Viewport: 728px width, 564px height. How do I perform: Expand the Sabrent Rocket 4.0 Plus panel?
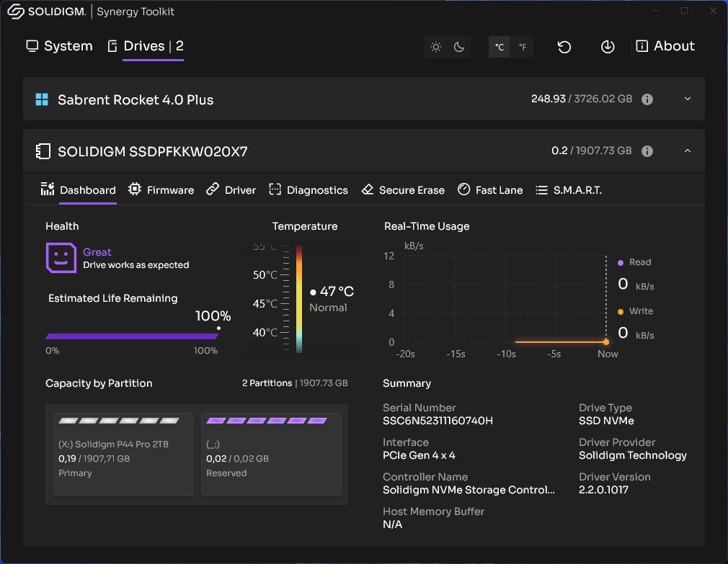[687, 99]
